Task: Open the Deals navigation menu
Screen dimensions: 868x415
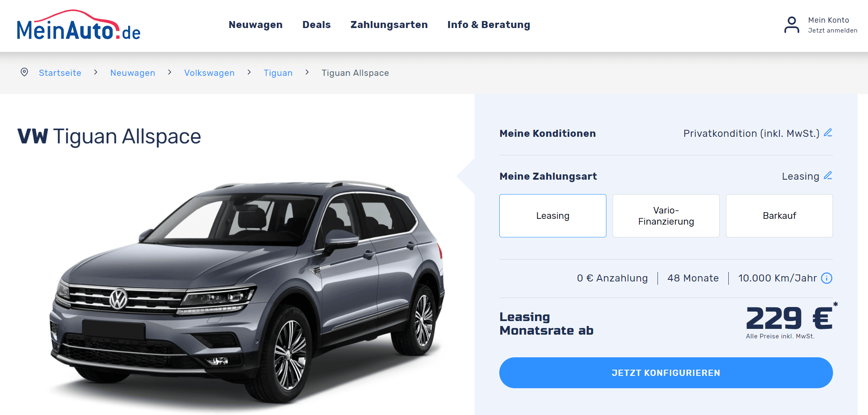Action: click(x=316, y=25)
